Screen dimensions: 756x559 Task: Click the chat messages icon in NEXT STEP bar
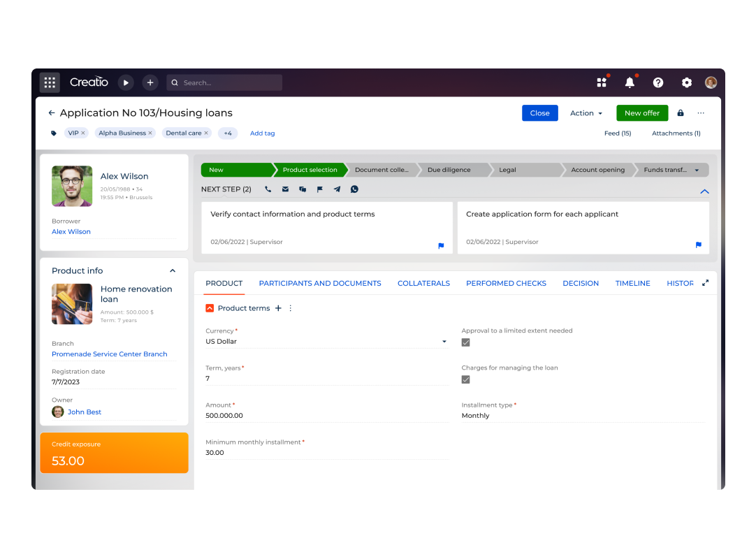tap(302, 189)
